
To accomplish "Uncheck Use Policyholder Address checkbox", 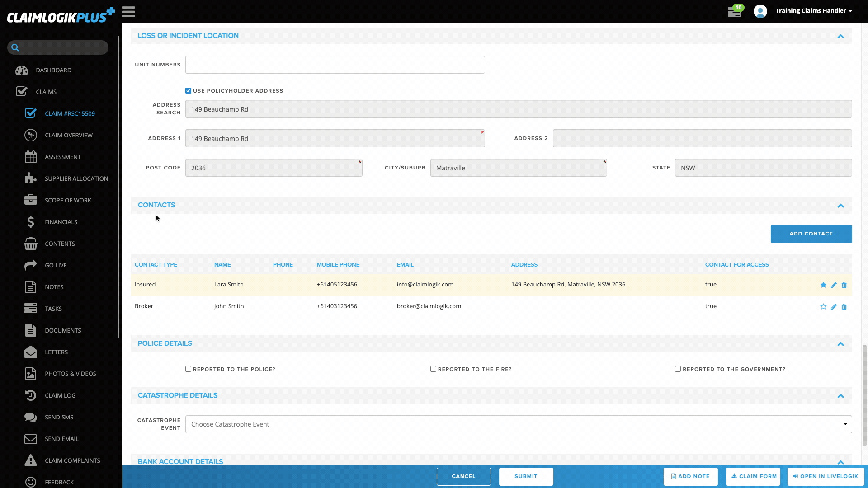I will point(188,91).
